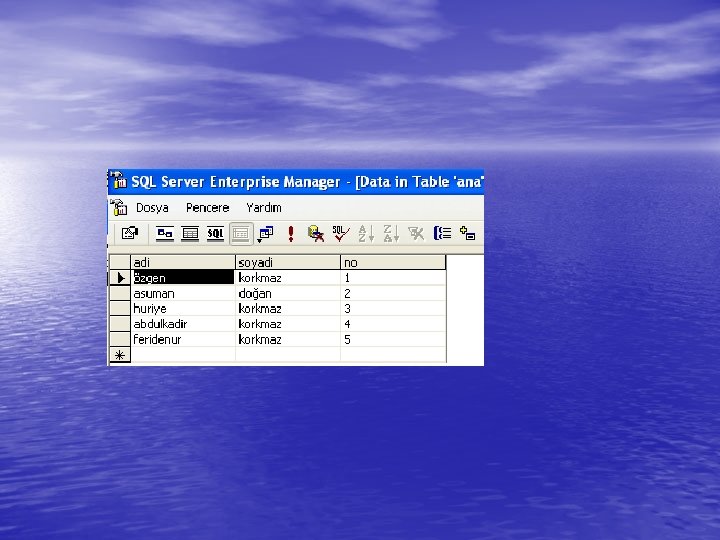Click the empty adi cell in new row
Viewport: 720px width, 540px height.
(x=183, y=354)
